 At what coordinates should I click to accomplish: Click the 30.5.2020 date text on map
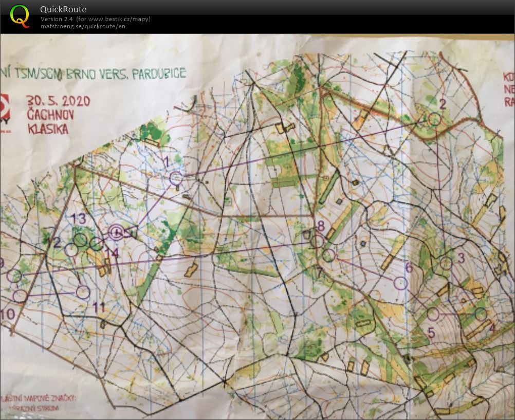59,101
